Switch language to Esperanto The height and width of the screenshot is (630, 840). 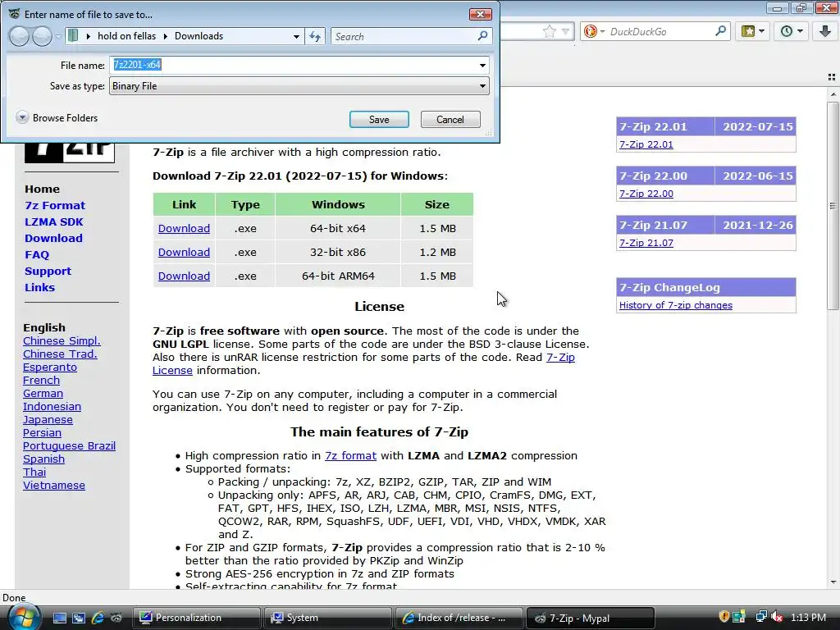click(50, 367)
